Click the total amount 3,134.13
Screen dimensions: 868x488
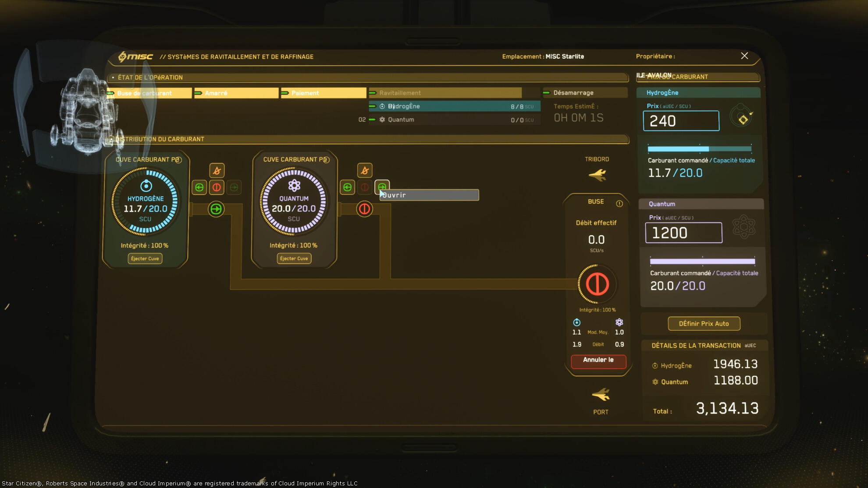(727, 408)
